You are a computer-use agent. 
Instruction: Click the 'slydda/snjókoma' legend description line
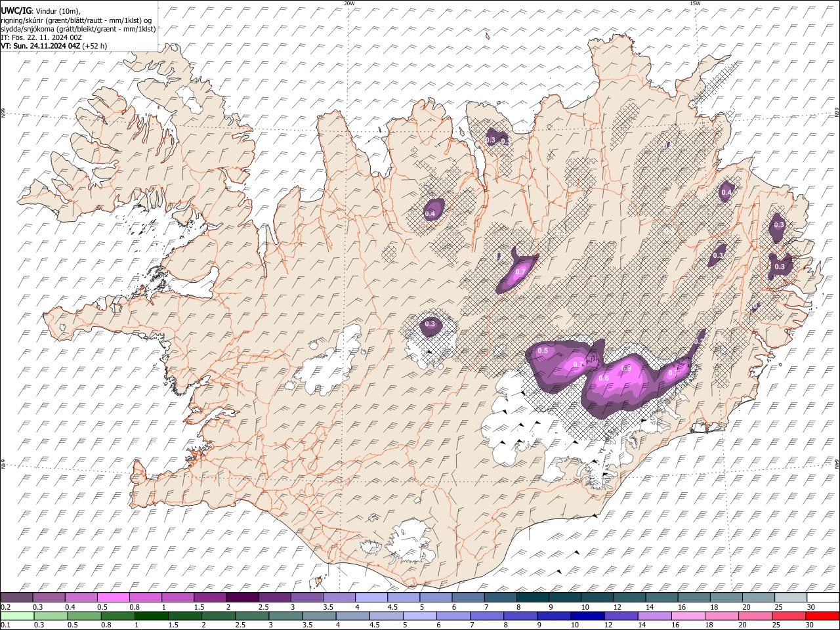click(79, 29)
